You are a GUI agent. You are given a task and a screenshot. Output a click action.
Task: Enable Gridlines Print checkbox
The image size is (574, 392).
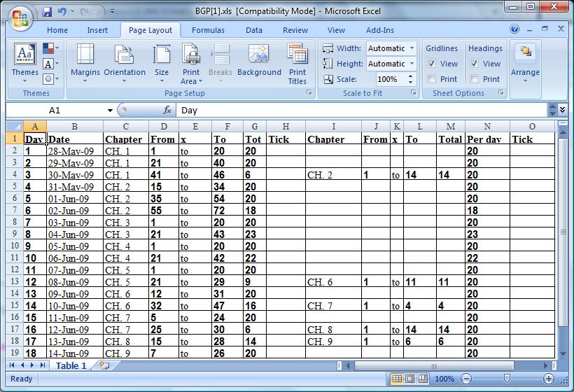pyautogui.click(x=432, y=78)
